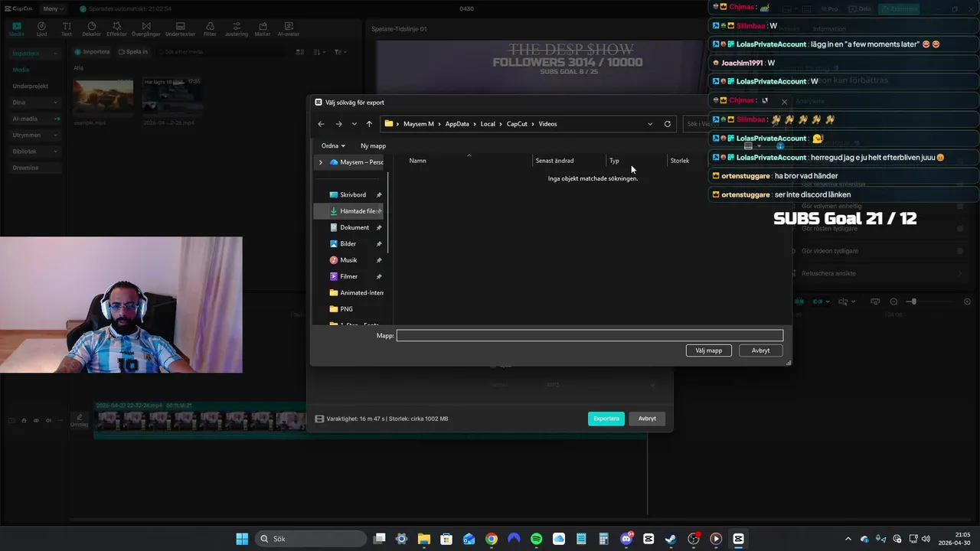Open Övergångar transitions panel
This screenshot has width=980, height=551.
pos(145,29)
